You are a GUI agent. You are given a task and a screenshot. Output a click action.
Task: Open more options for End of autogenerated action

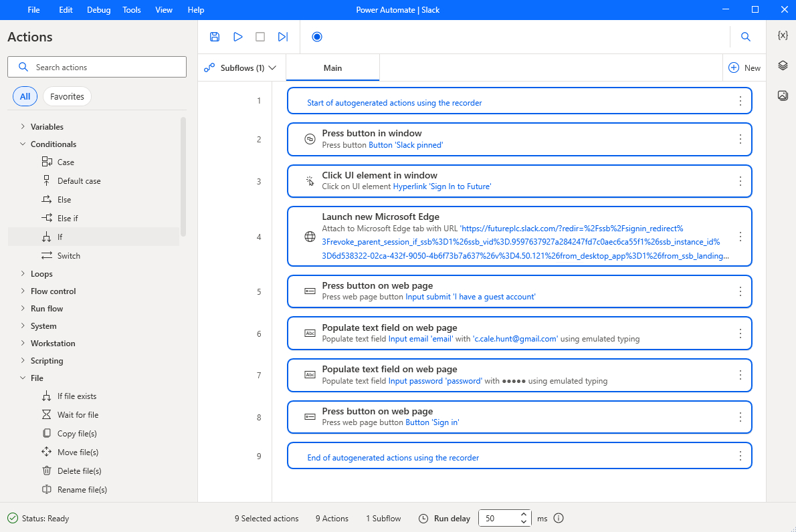740,456
